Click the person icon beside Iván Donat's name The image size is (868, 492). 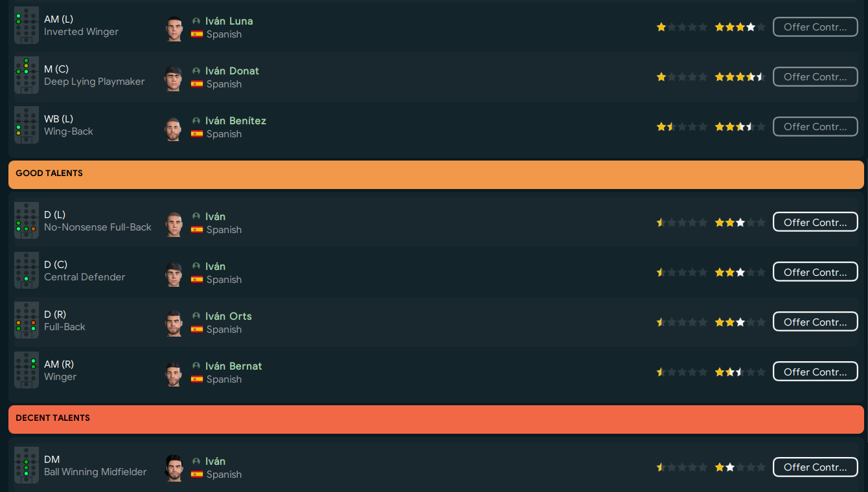pos(196,71)
